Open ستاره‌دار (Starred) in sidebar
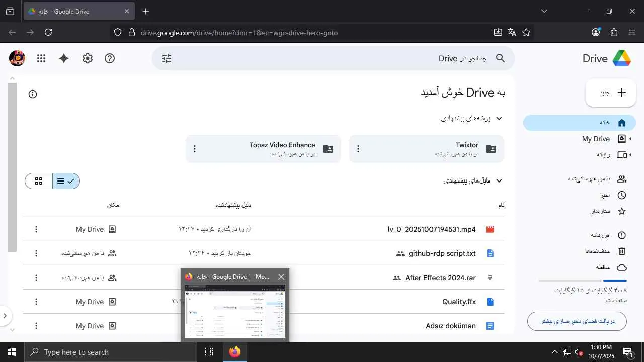The width and height of the screenshot is (644, 362). pyautogui.click(x=580, y=211)
